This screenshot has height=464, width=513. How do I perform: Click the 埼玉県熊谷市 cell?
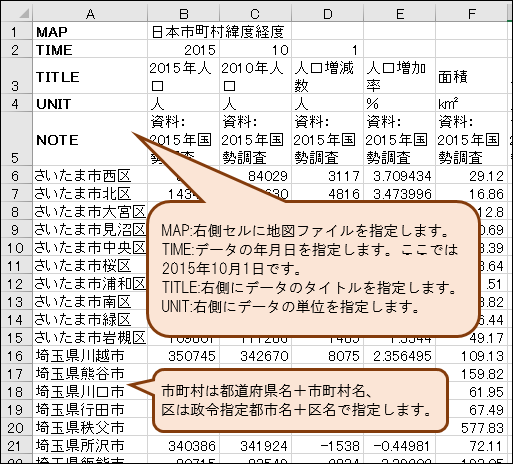tap(90, 373)
